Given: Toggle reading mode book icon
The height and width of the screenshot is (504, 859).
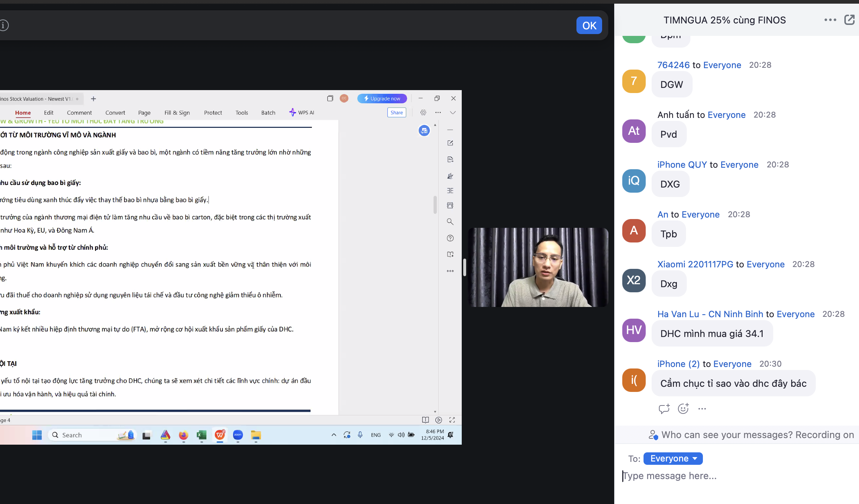Looking at the screenshot, I should tap(425, 420).
